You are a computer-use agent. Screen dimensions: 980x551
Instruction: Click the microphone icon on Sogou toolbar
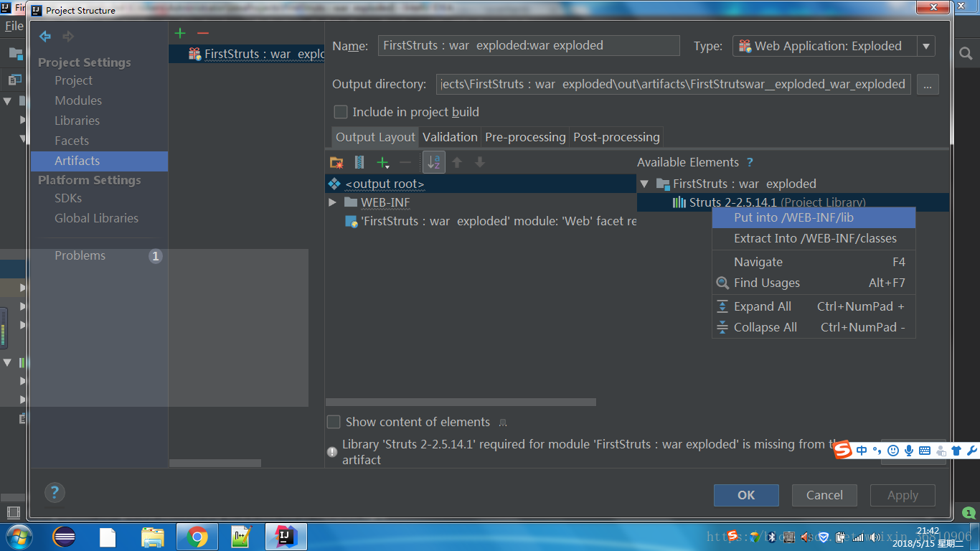tap(909, 451)
